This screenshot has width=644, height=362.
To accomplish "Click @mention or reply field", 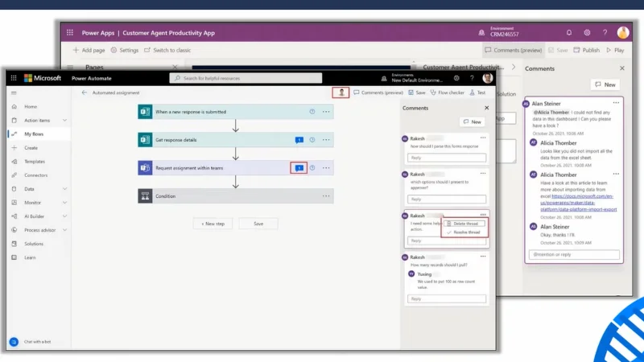I will tap(574, 254).
